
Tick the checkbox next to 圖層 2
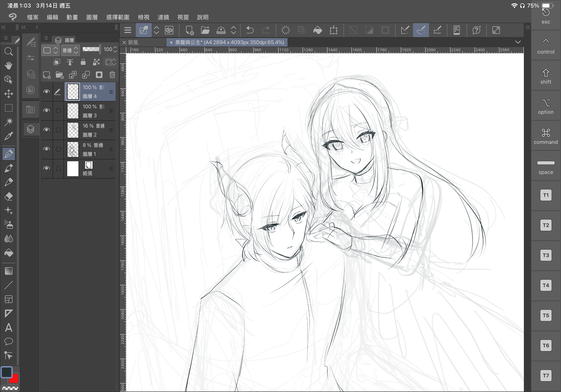click(x=58, y=130)
